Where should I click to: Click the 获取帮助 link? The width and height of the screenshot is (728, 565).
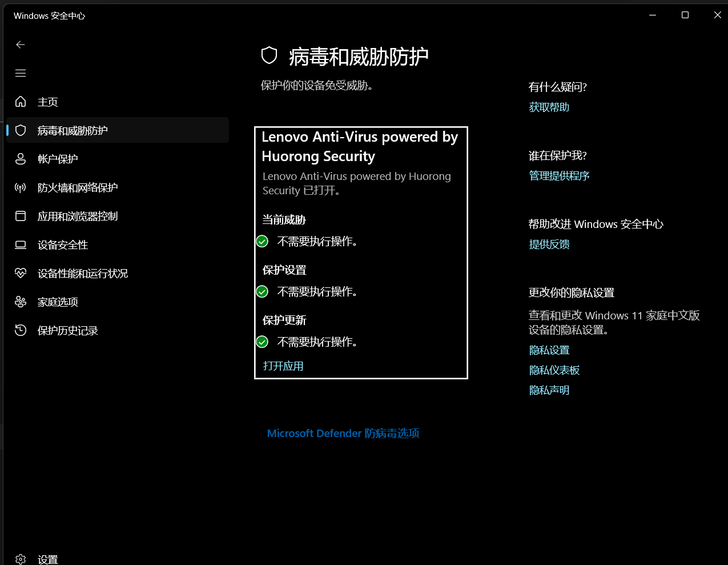[x=549, y=107]
